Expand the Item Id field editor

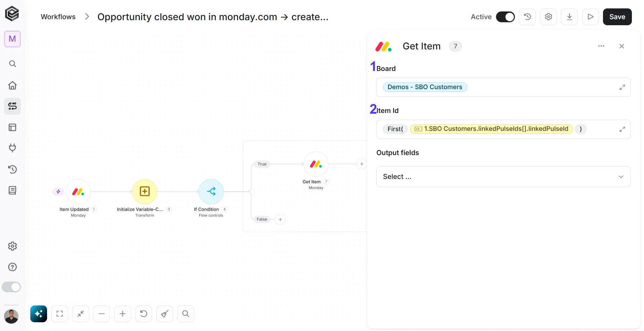[x=622, y=129]
